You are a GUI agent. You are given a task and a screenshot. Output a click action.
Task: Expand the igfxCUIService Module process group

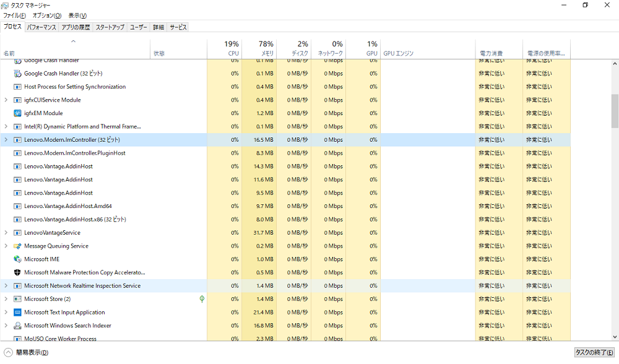[6, 100]
